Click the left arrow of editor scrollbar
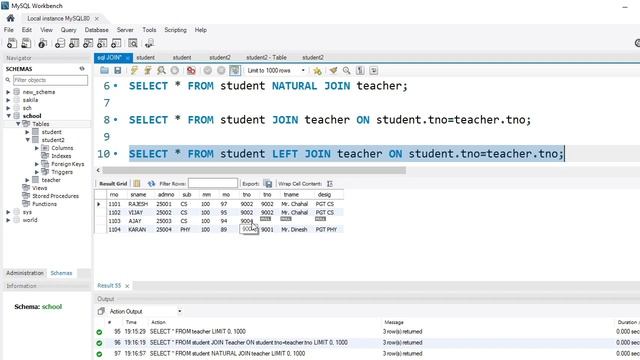 [x=98, y=170]
